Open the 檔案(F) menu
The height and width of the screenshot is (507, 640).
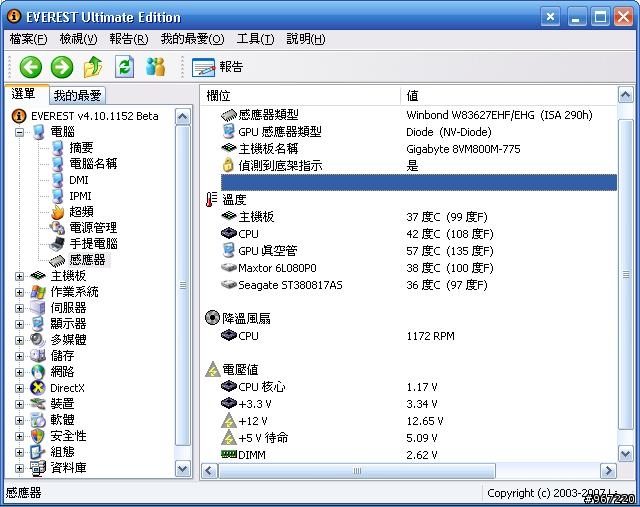click(28, 39)
